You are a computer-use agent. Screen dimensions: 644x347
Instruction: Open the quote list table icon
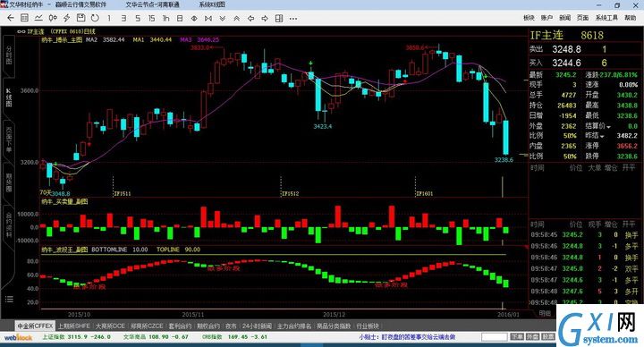click(x=25, y=18)
